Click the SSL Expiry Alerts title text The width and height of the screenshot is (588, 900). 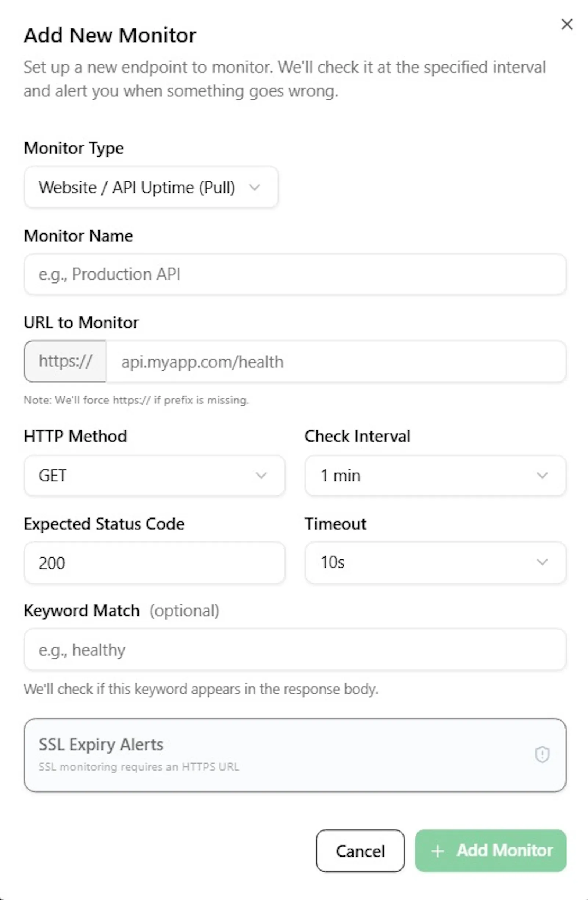101,744
